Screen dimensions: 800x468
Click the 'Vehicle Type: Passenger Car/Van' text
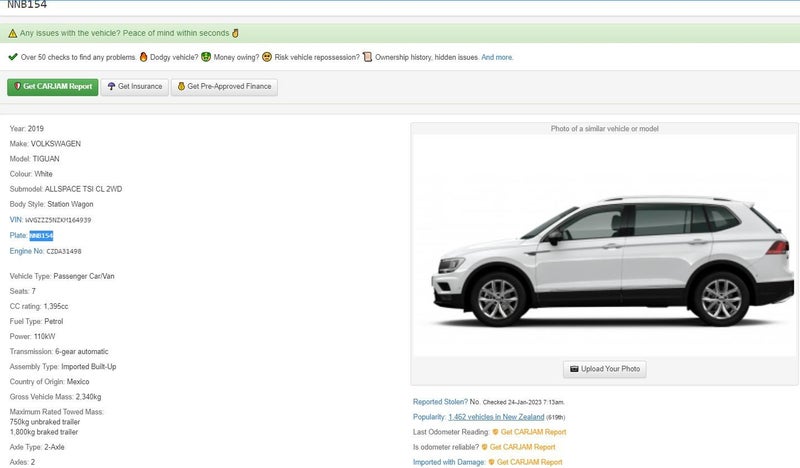pyautogui.click(x=62, y=276)
